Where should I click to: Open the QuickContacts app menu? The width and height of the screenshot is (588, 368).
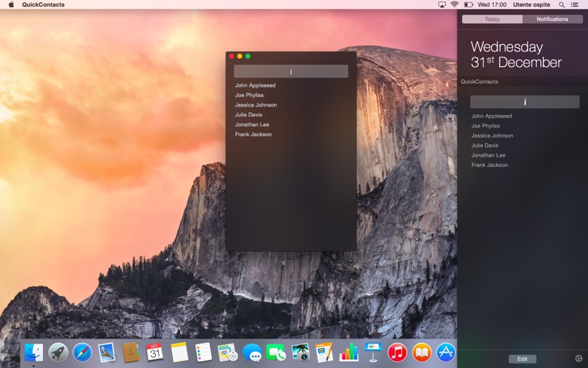(x=43, y=4)
